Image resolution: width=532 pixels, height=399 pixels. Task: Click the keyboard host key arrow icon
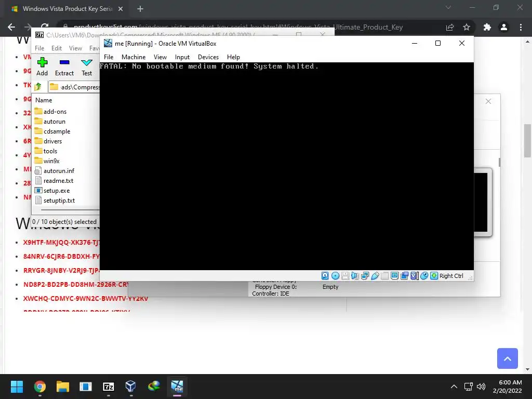pos(434,276)
